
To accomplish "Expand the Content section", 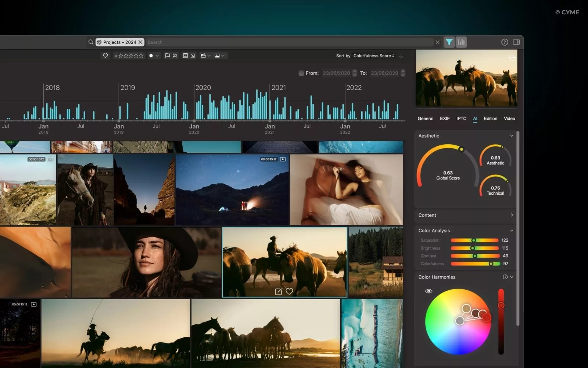I will 512,215.
